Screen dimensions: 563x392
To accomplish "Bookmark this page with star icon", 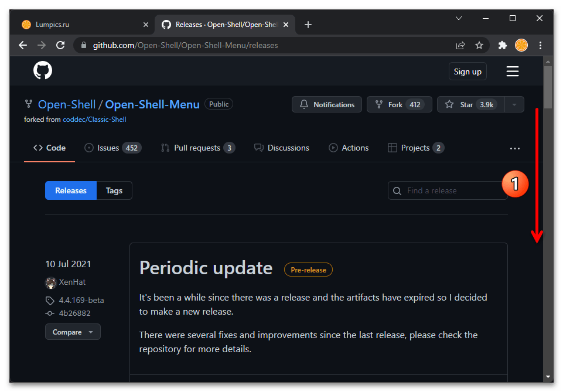I will [479, 45].
